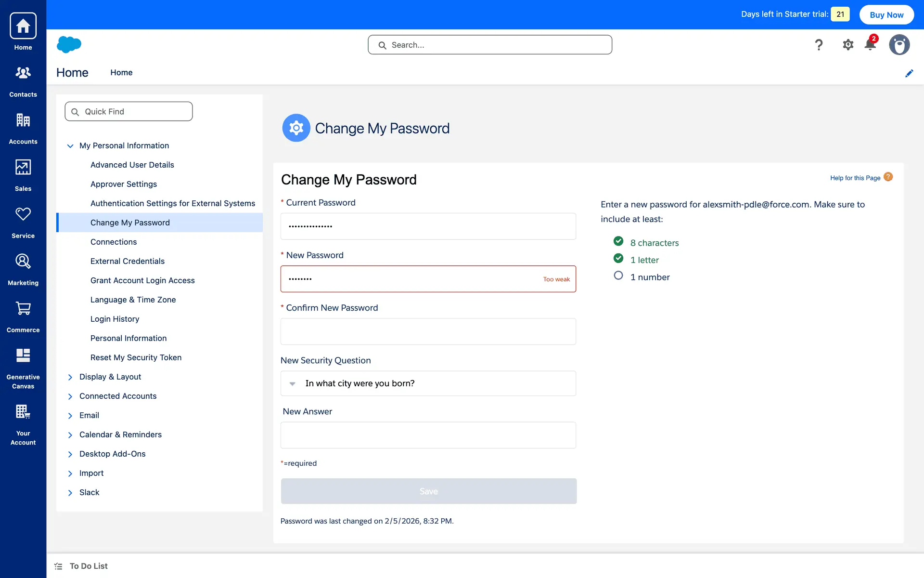Expand the Calendar & Reminders section
924x578 pixels.
click(70, 435)
